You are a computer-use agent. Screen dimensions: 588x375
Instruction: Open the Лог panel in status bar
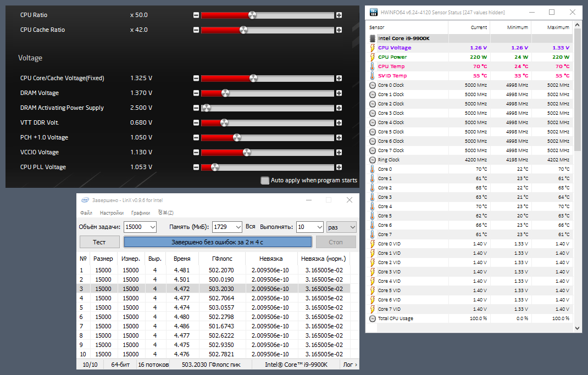[350, 365]
